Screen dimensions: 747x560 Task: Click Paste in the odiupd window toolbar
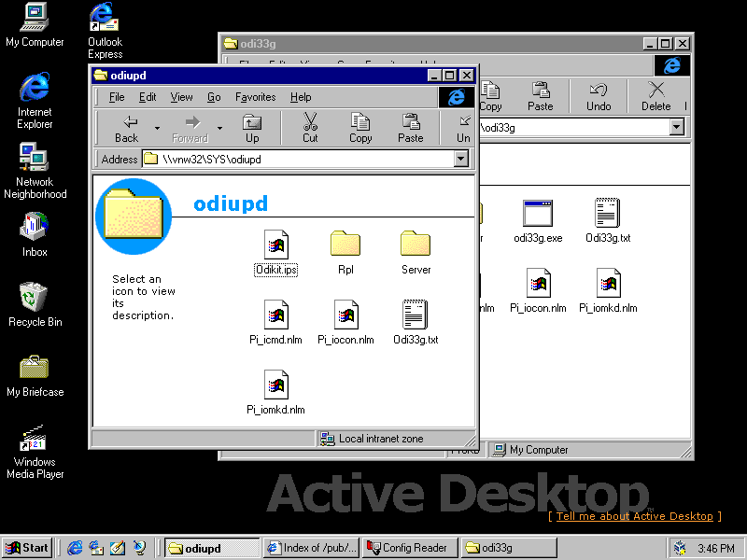pyautogui.click(x=410, y=129)
